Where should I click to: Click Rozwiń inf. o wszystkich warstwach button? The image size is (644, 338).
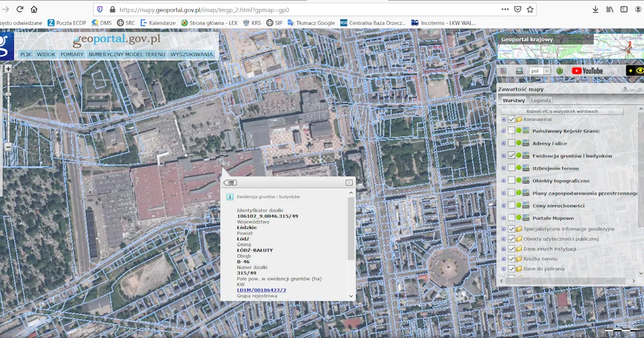[x=562, y=111]
